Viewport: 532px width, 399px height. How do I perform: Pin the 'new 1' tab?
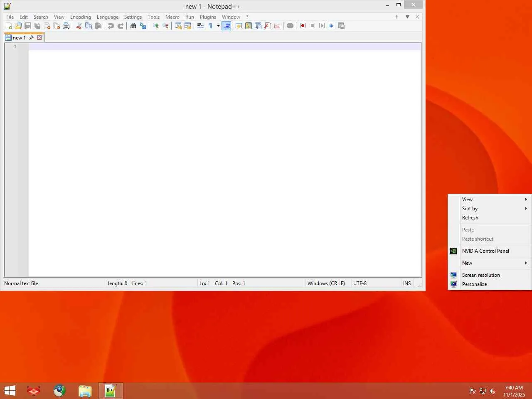31,38
